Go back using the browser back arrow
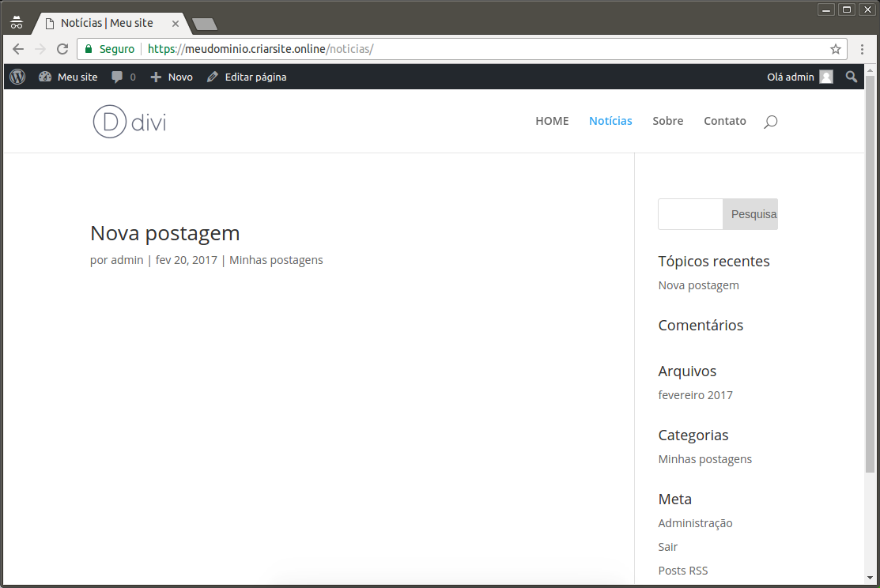Image resolution: width=880 pixels, height=588 pixels. 18,49
